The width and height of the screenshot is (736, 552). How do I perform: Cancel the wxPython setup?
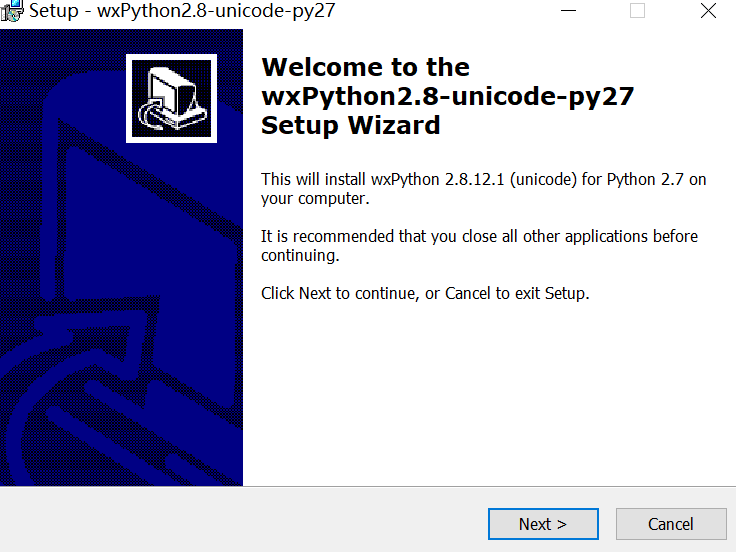(671, 524)
